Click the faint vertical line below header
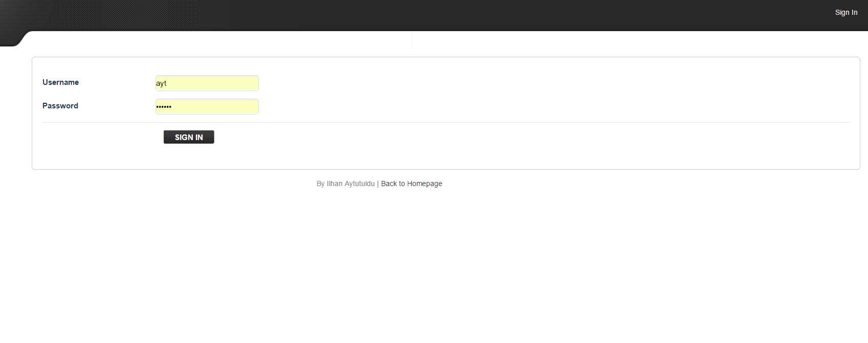The image size is (868, 343). [412, 39]
